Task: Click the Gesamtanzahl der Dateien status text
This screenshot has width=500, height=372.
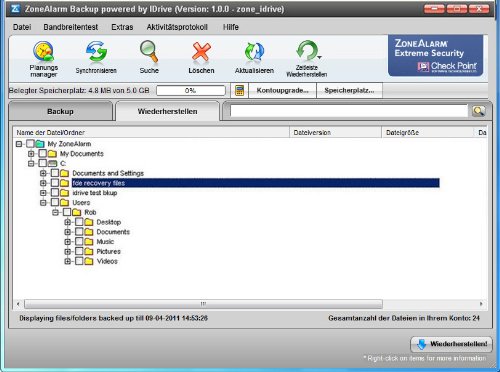Action: coord(404,318)
